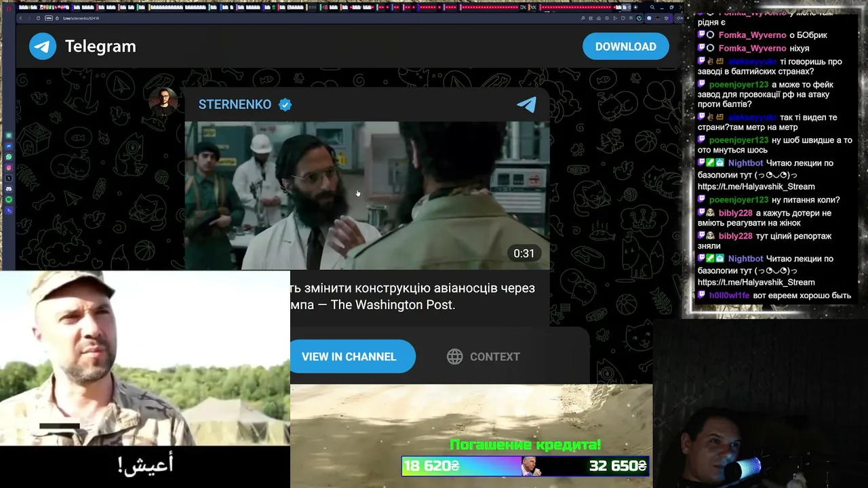Click the 18 620₴ collected amount
This screenshot has height=488, width=868.
(x=432, y=466)
